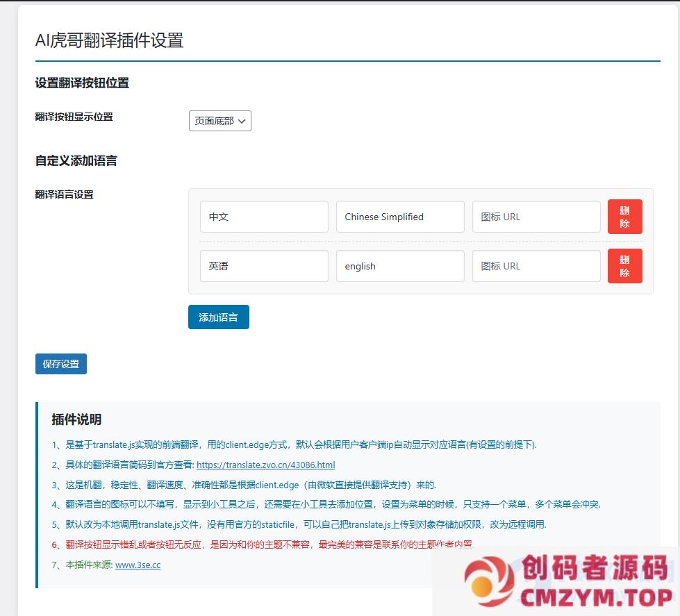Click the AI虎哥翻译插件设置 page title
680x616 pixels.
tap(109, 40)
